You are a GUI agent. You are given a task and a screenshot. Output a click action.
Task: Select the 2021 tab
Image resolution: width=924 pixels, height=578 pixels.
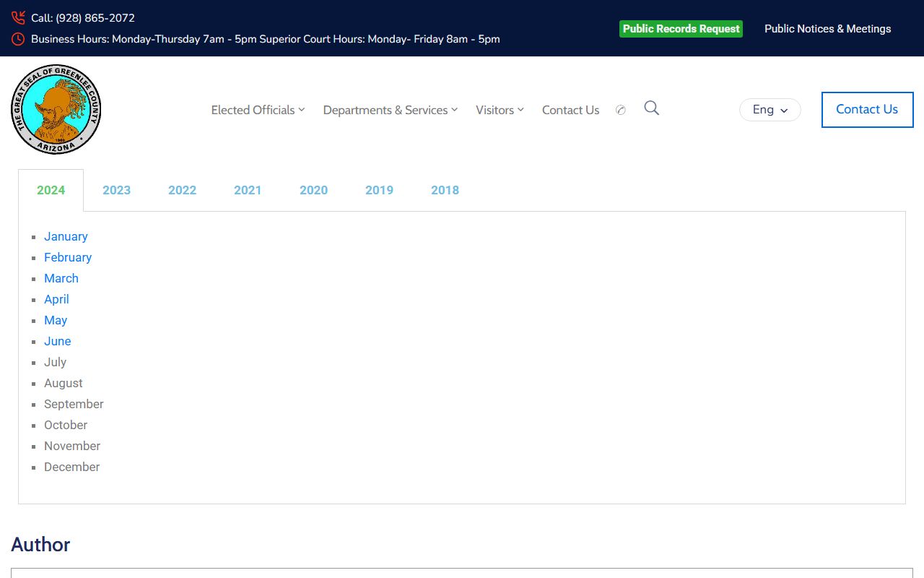click(x=248, y=190)
